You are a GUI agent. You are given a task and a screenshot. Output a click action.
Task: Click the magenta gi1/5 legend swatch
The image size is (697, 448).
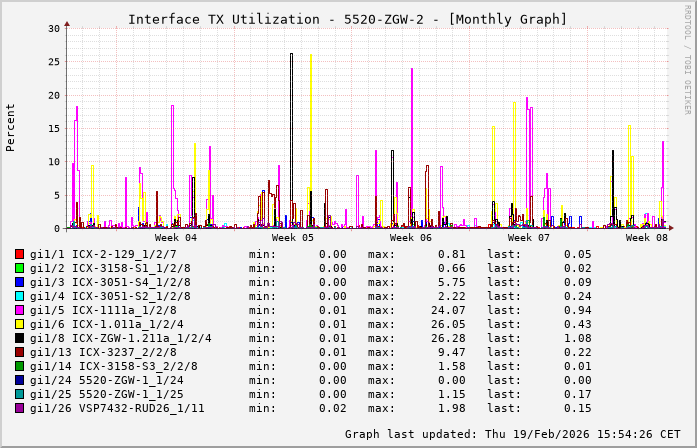[x=20, y=310]
